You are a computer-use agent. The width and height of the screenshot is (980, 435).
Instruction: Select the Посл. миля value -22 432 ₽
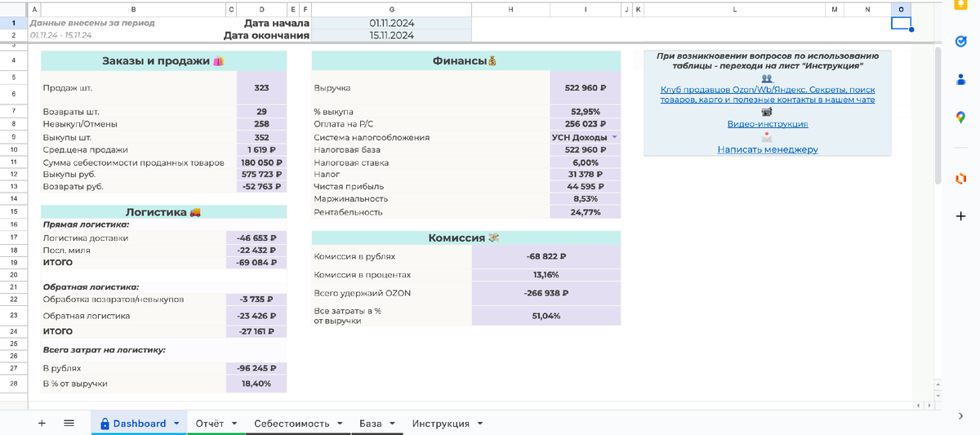[256, 251]
